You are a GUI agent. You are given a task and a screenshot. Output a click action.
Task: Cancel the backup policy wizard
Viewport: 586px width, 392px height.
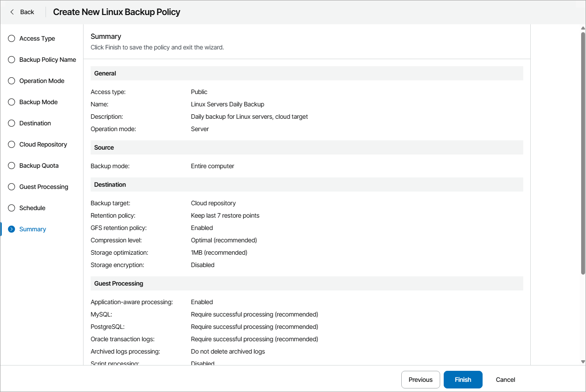pos(505,380)
